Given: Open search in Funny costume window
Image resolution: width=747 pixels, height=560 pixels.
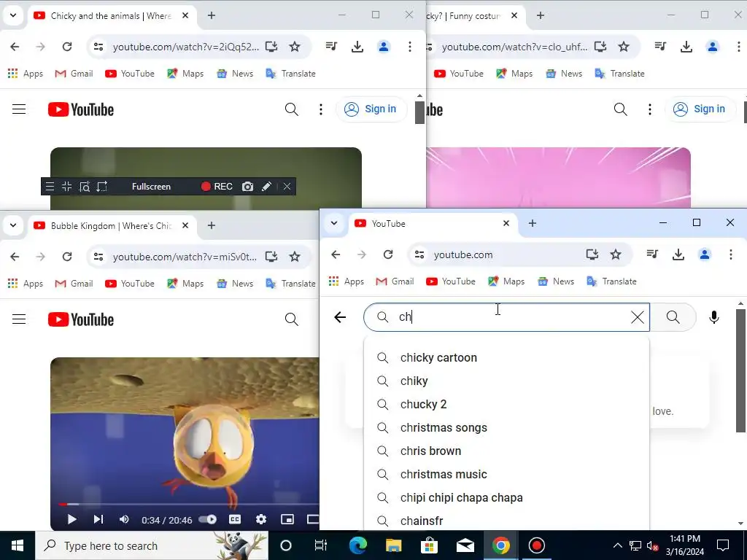Looking at the screenshot, I should pos(620,109).
